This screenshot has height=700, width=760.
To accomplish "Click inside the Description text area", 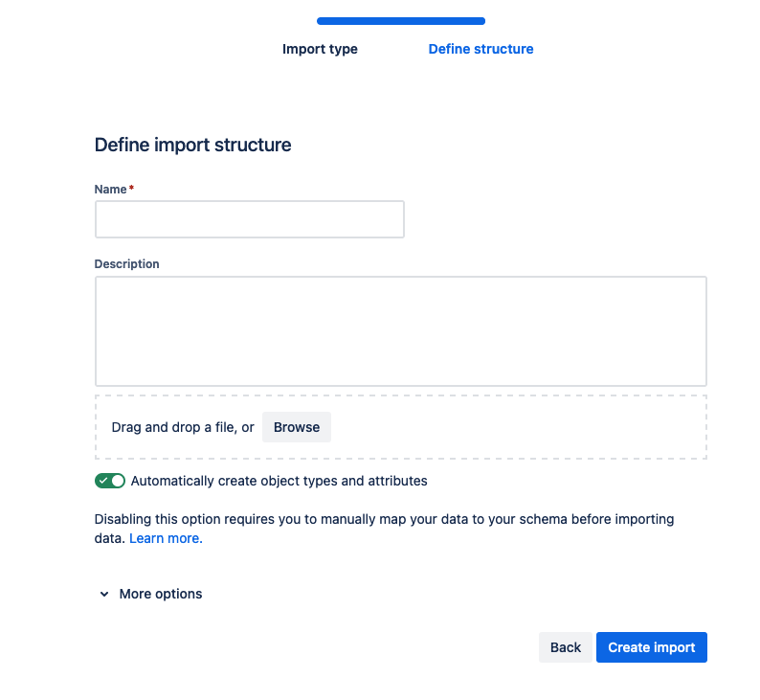I will click(x=401, y=331).
